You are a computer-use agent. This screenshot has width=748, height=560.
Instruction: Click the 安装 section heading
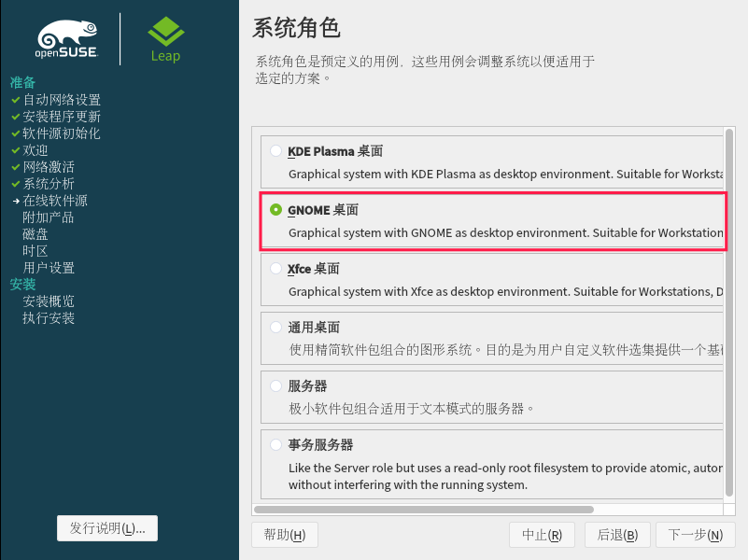pos(23,284)
